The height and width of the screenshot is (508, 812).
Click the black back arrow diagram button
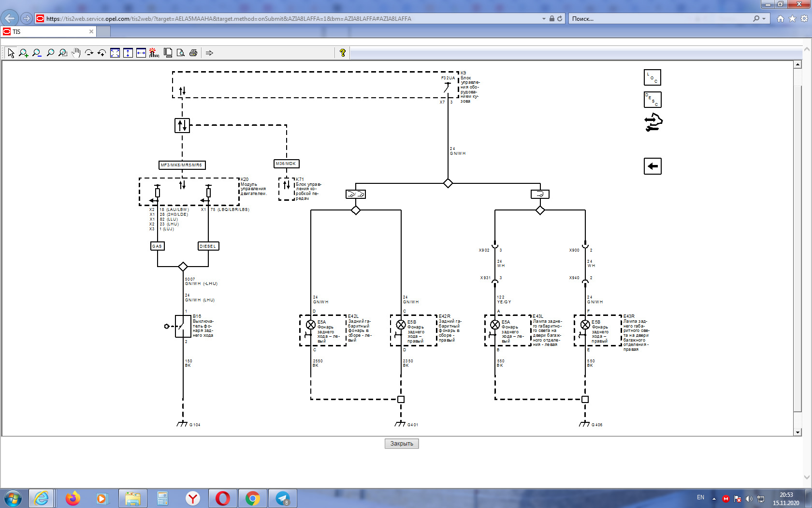tap(652, 166)
